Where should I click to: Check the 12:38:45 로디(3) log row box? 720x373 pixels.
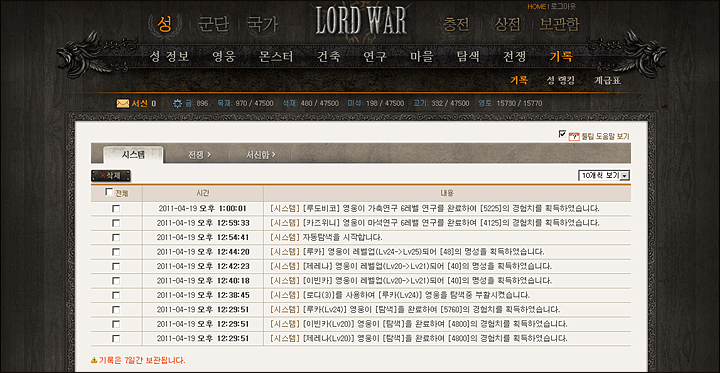[x=116, y=295]
